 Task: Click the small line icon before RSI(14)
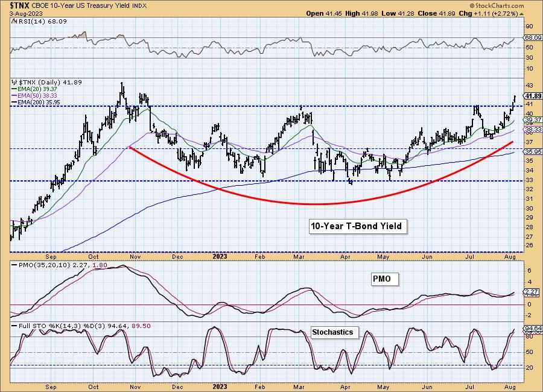click(x=13, y=21)
